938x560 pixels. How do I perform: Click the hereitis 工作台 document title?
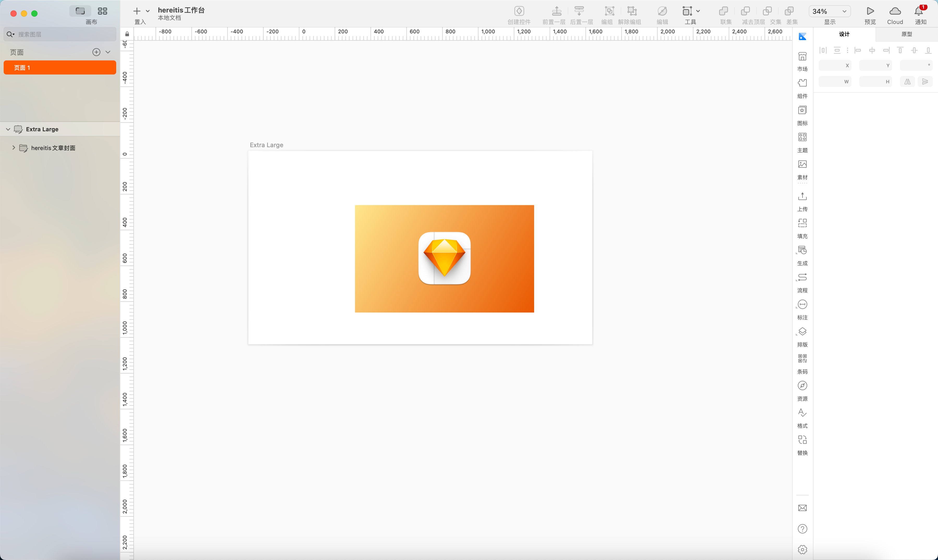coord(181,10)
